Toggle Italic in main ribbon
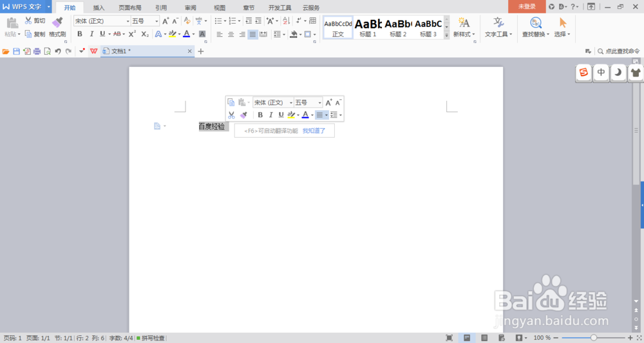Viewport: 644px width, 343px height. point(91,34)
